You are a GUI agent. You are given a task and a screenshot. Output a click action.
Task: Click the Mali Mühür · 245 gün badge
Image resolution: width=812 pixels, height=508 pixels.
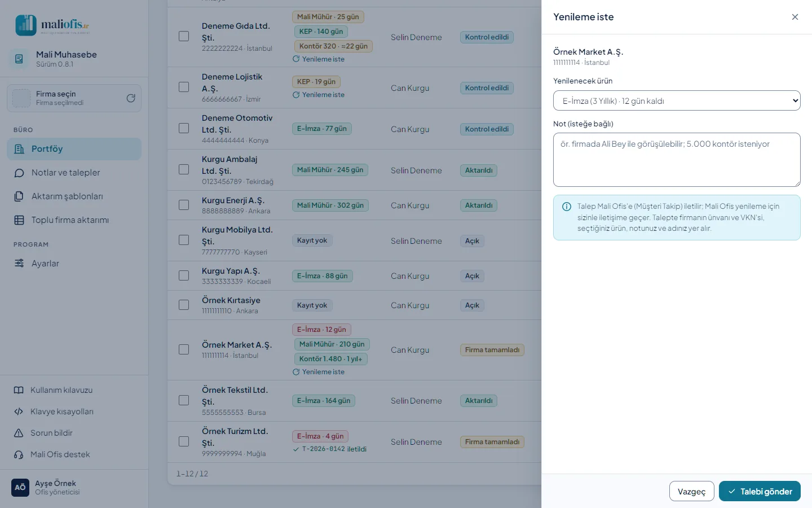click(x=330, y=170)
